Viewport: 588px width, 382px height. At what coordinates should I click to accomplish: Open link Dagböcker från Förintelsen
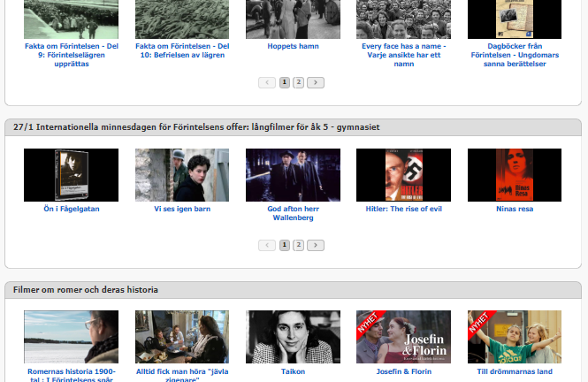515,55
